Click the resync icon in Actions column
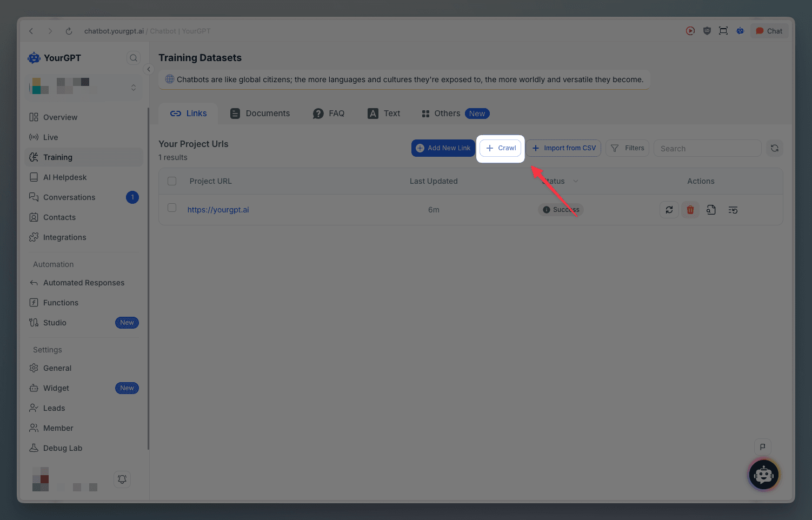812x520 pixels. coord(669,210)
